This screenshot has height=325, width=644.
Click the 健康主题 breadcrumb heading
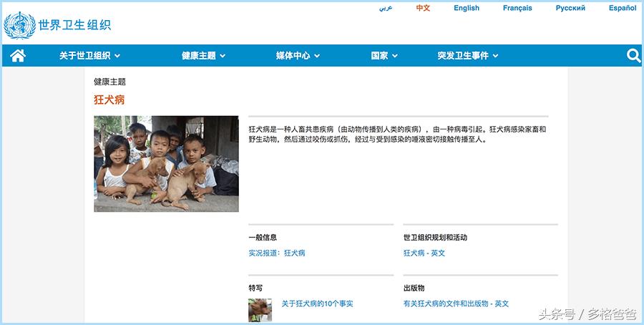pos(109,82)
